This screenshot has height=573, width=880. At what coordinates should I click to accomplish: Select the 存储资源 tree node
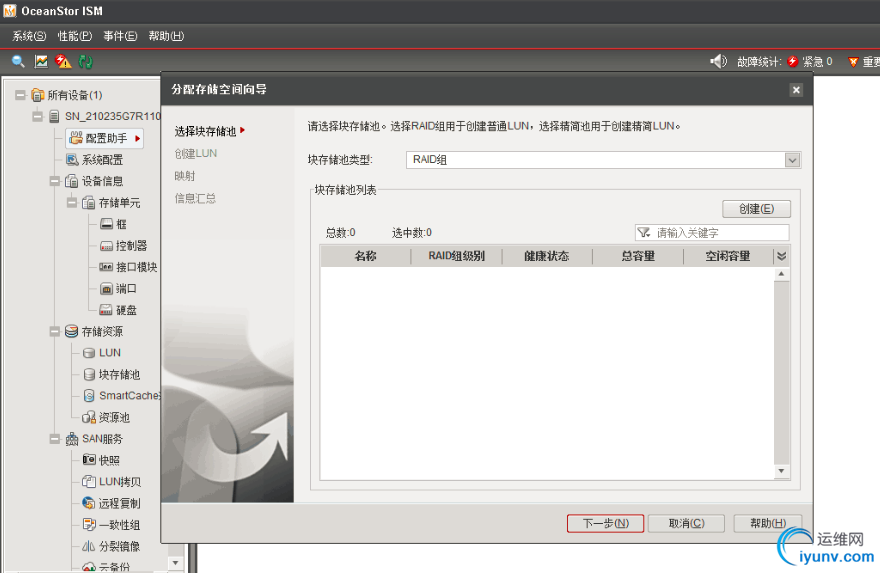pyautogui.click(x=94, y=332)
